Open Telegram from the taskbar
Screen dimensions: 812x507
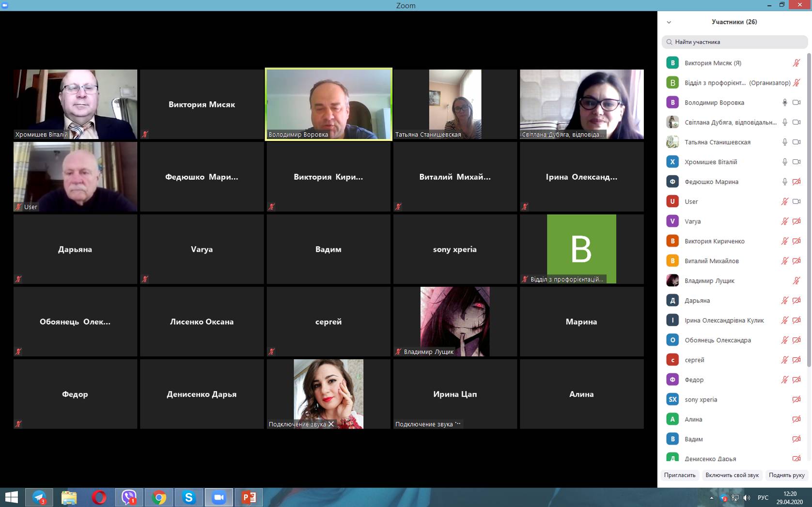[39, 497]
